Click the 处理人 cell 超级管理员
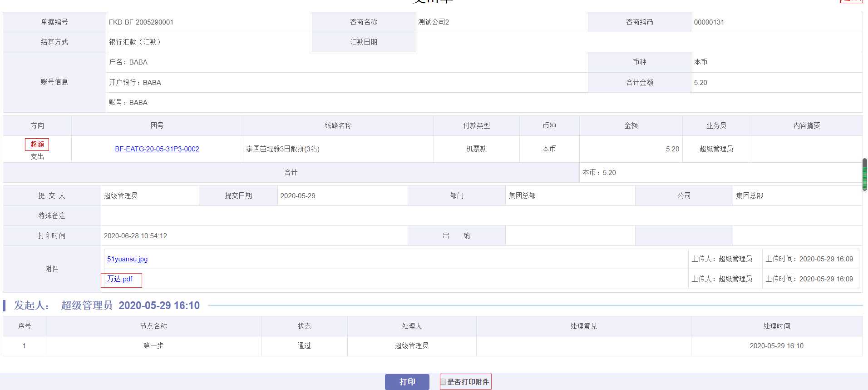 pyautogui.click(x=412, y=346)
